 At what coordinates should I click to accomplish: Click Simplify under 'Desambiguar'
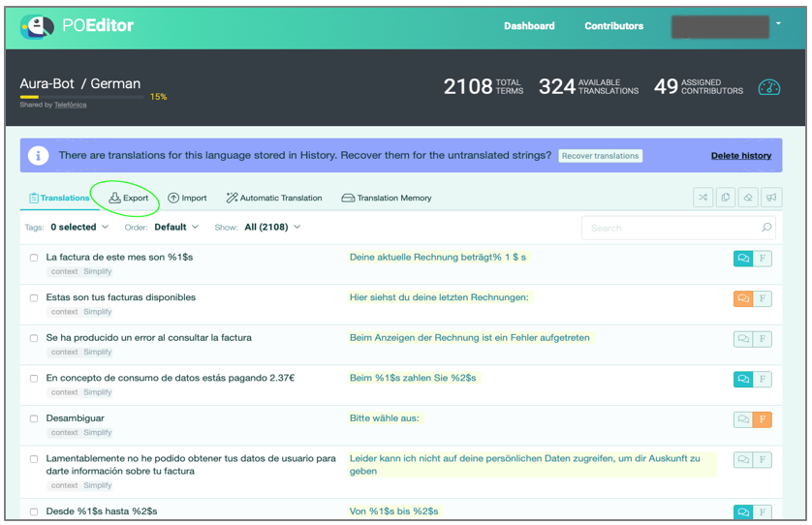pos(97,432)
